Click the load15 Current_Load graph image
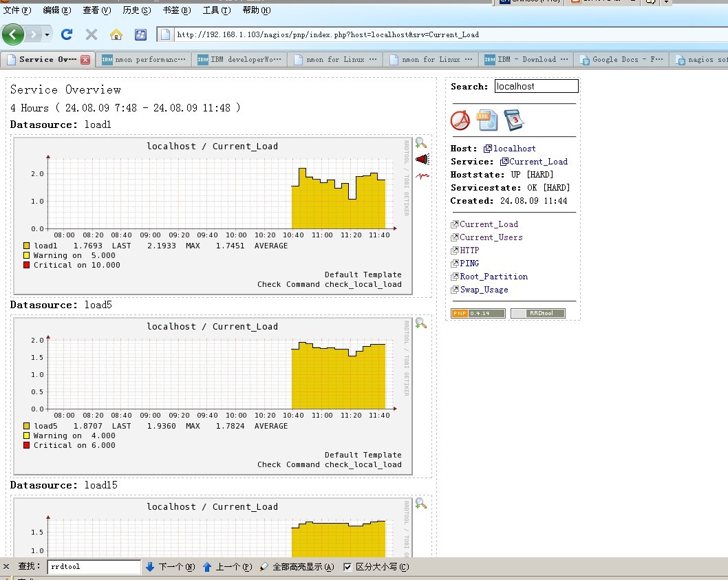The height and width of the screenshot is (580, 728). 213,527
